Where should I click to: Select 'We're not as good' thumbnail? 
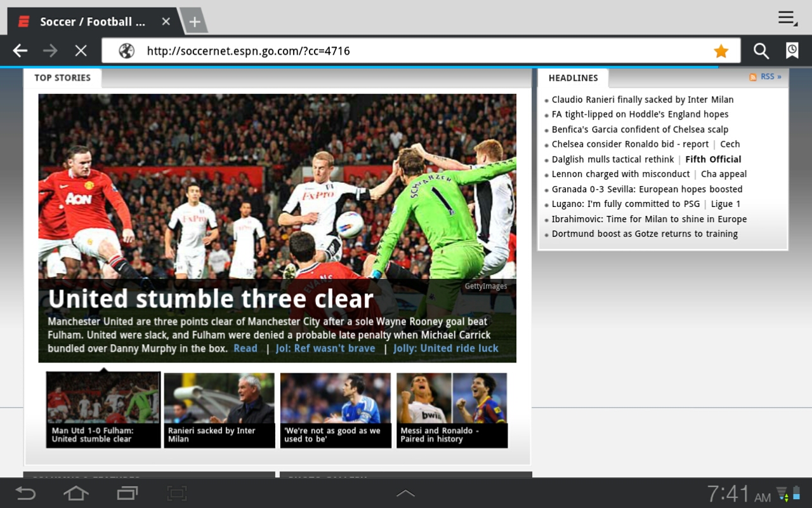[336, 410]
